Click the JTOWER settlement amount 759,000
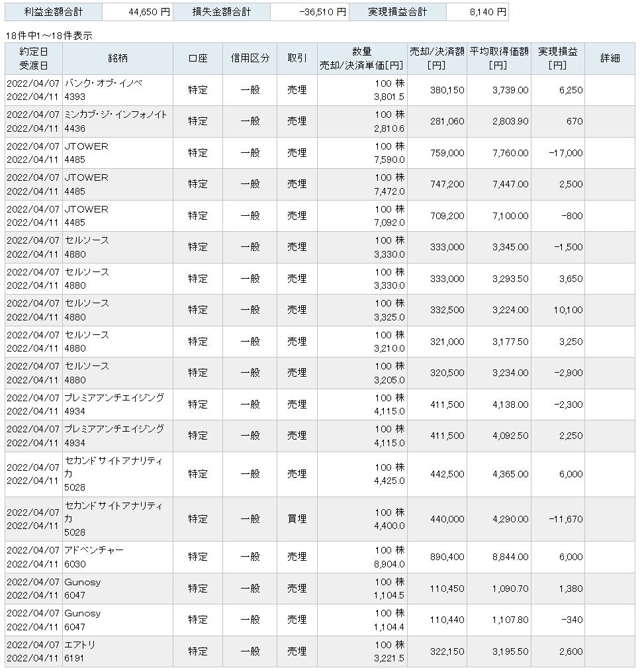This screenshot has width=640, height=672. [x=447, y=153]
